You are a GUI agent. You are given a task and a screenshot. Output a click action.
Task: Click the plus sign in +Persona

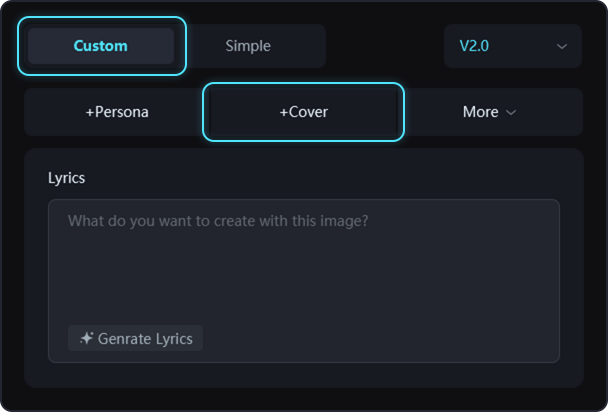point(89,112)
